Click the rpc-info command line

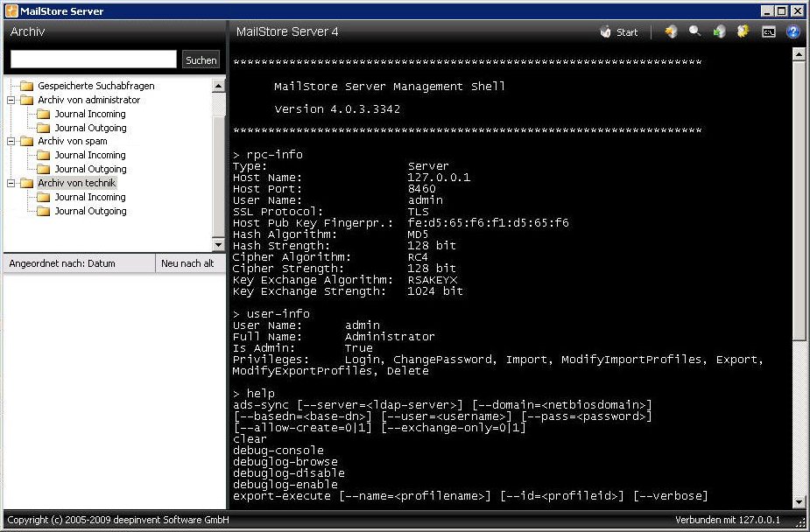[268, 155]
